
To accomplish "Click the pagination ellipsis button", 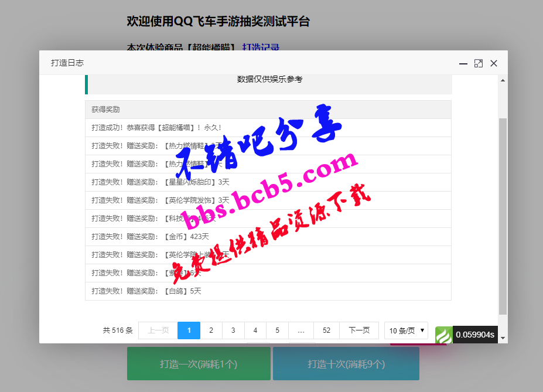I will 301,330.
